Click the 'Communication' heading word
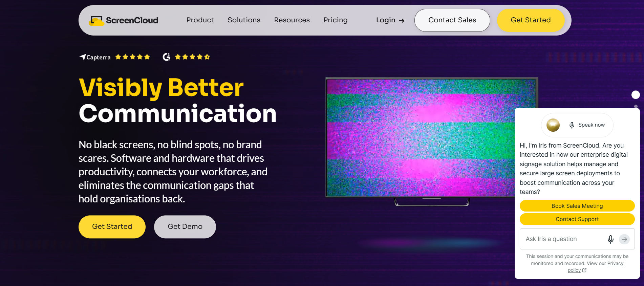644x286 pixels. (178, 113)
